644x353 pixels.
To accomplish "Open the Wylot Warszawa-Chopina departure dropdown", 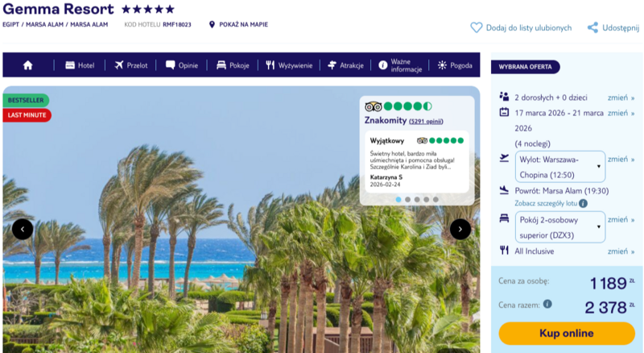I will 560,167.
